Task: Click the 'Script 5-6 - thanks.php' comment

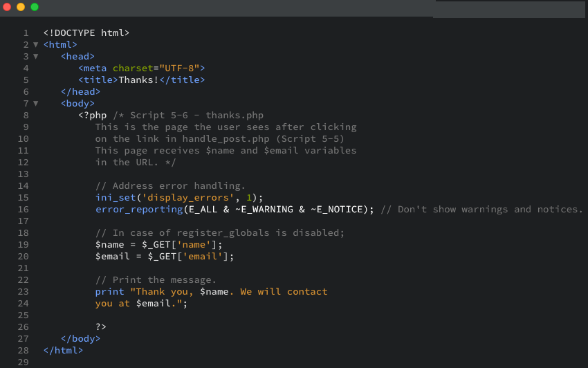Action: tap(197, 115)
